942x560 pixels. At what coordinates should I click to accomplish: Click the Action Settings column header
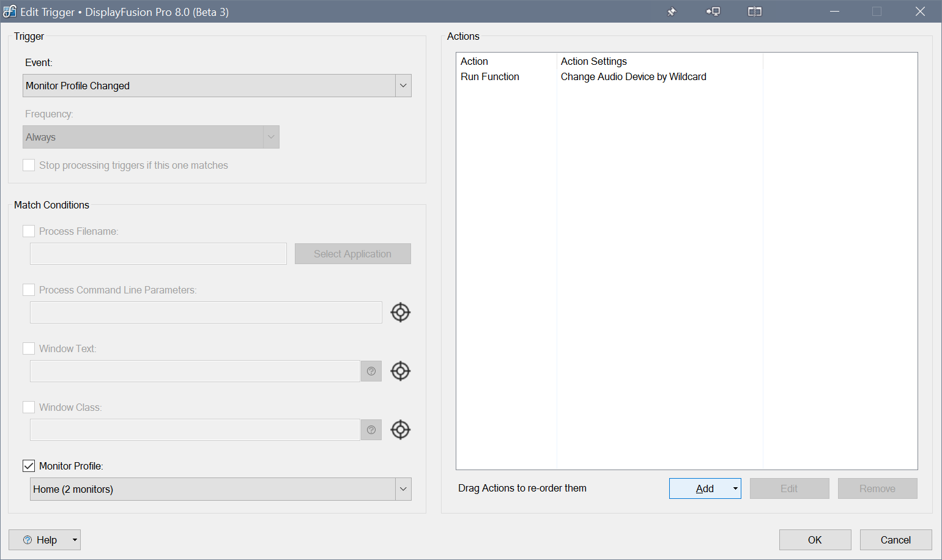(593, 61)
